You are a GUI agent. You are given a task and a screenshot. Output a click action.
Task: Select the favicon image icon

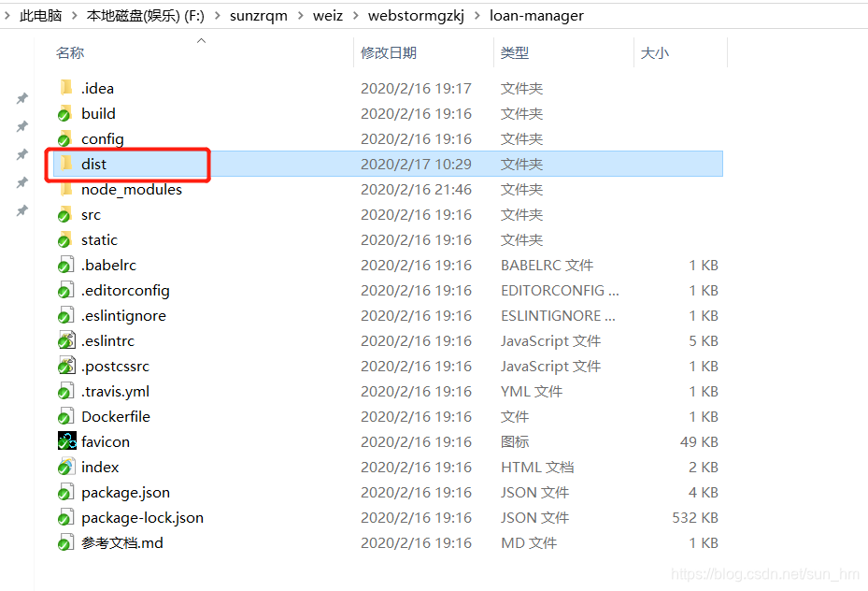click(x=67, y=441)
